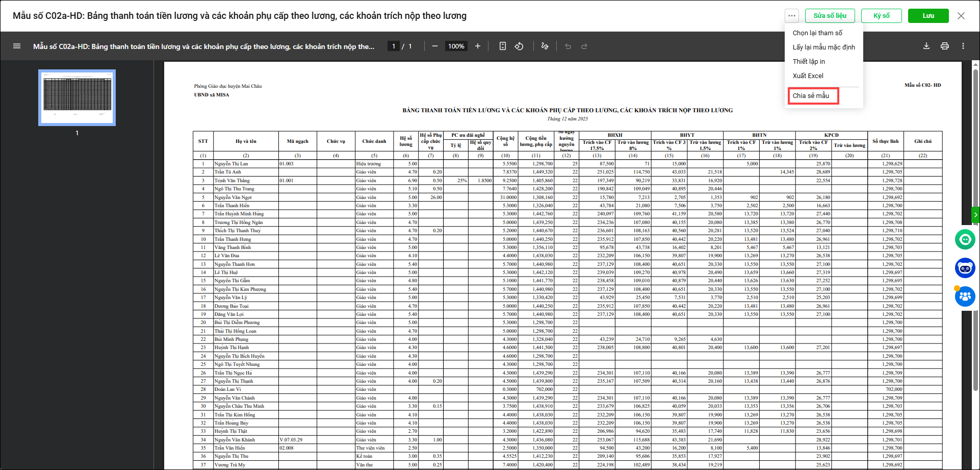Select 'Thiết lập in' menu entry

pos(809,61)
